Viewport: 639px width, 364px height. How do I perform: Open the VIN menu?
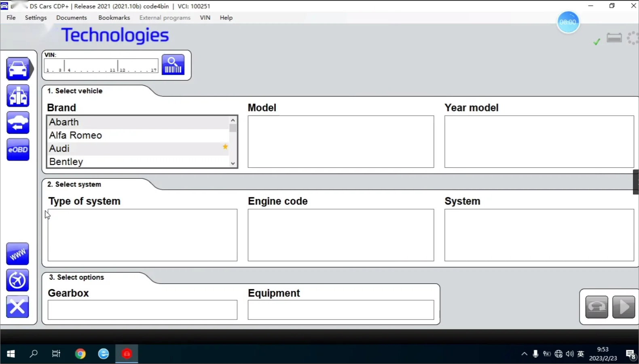(x=205, y=18)
